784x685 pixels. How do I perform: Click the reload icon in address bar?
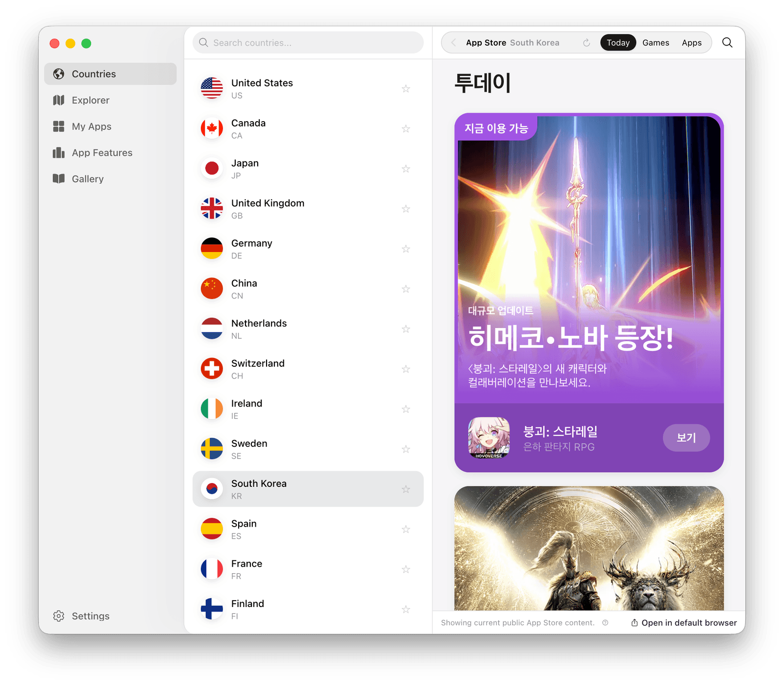click(x=587, y=43)
